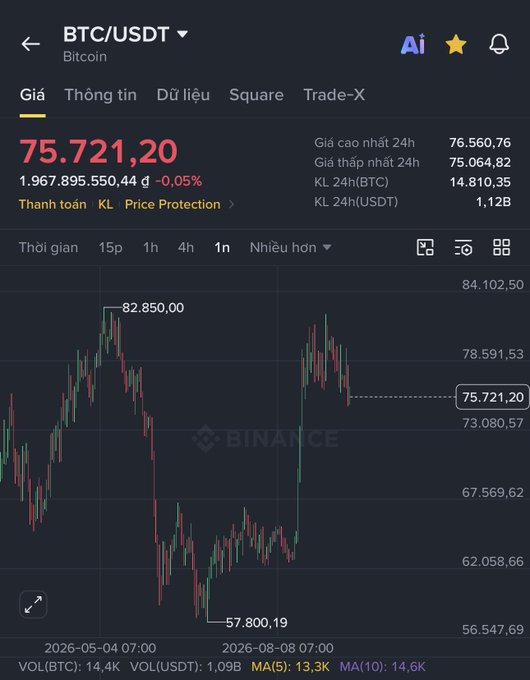Tap the 2026-08-08 07:00 date label

pos(278,648)
